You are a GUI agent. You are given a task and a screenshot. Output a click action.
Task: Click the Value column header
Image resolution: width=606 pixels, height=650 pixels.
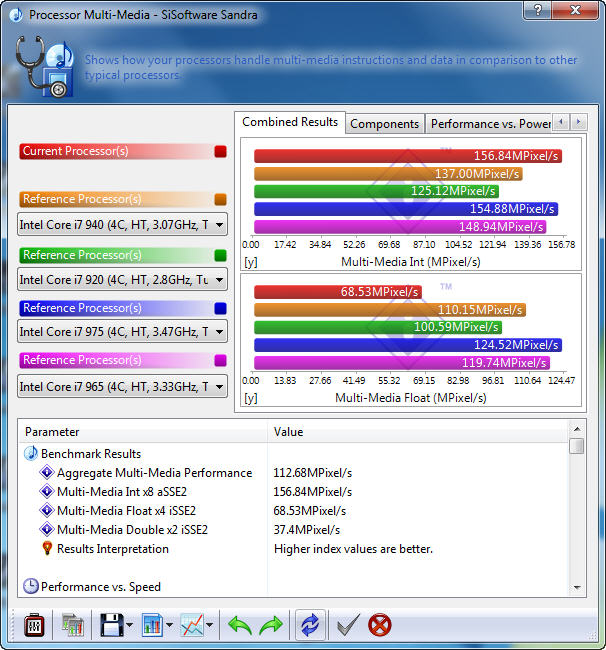coord(418,432)
